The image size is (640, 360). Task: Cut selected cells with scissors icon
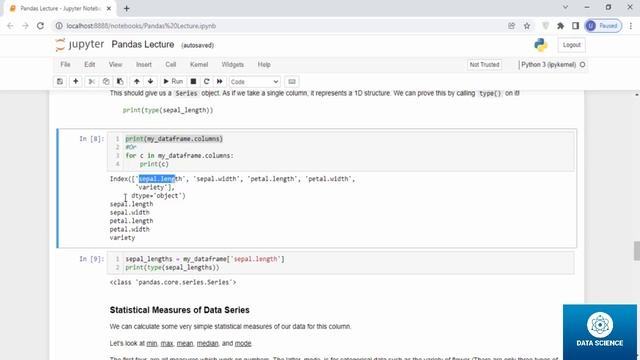(x=92, y=82)
